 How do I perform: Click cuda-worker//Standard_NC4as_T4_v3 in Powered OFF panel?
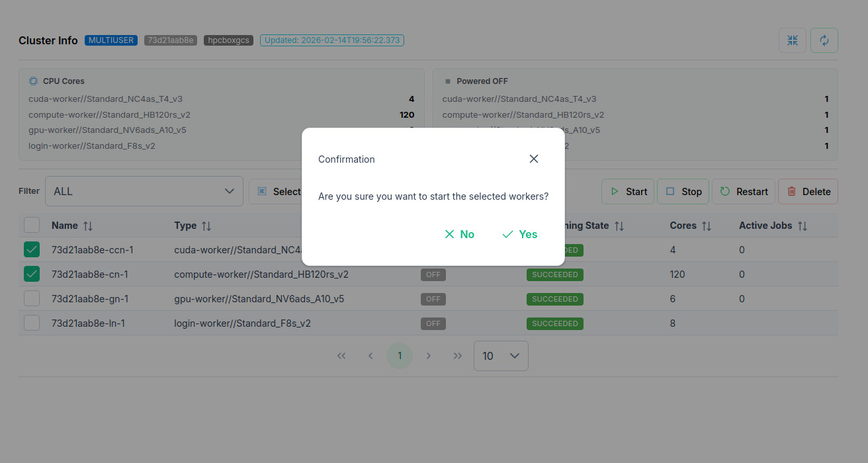pyautogui.click(x=519, y=99)
